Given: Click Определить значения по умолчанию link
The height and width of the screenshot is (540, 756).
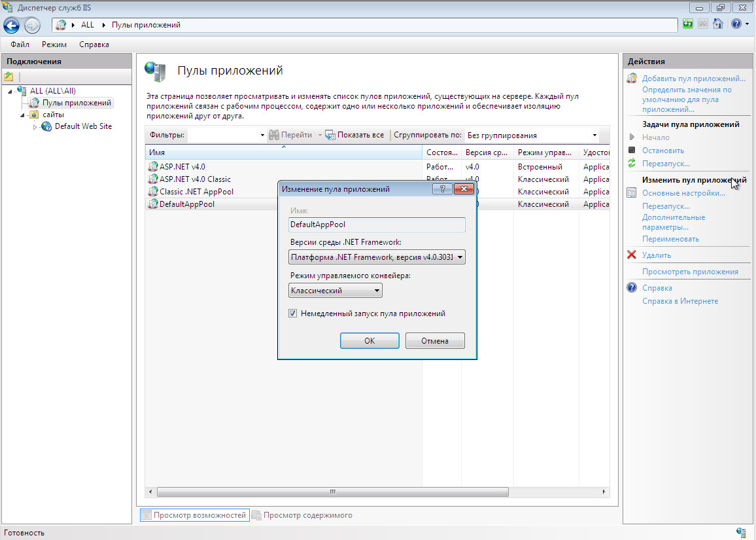Looking at the screenshot, I should (x=687, y=99).
